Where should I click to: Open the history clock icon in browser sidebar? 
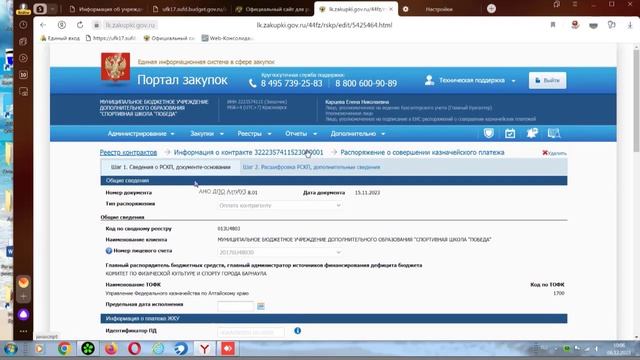point(23,25)
